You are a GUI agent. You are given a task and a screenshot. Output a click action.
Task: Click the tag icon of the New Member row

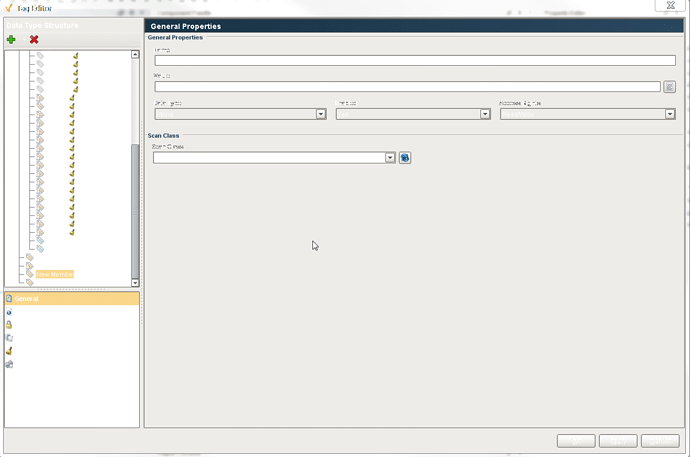tap(29, 274)
